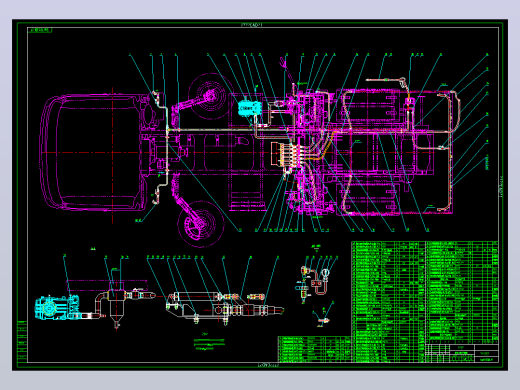
Task: Select the spray lance pipe above the tank
Action: click(386, 81)
